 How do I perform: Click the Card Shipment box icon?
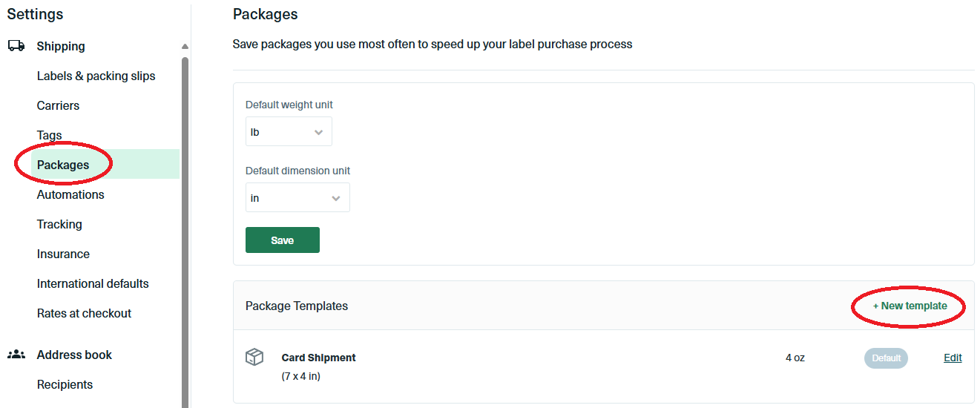pos(254,358)
